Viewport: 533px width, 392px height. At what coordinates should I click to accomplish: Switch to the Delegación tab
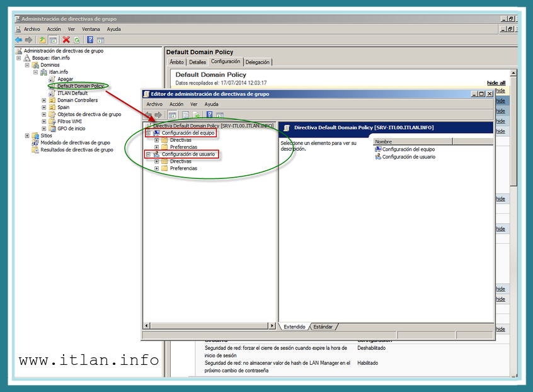[257, 62]
